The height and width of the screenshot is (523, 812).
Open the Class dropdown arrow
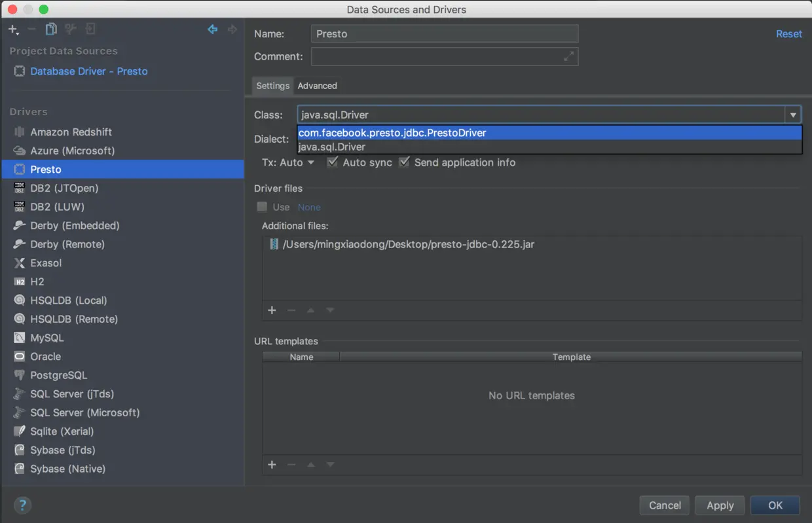coord(793,115)
